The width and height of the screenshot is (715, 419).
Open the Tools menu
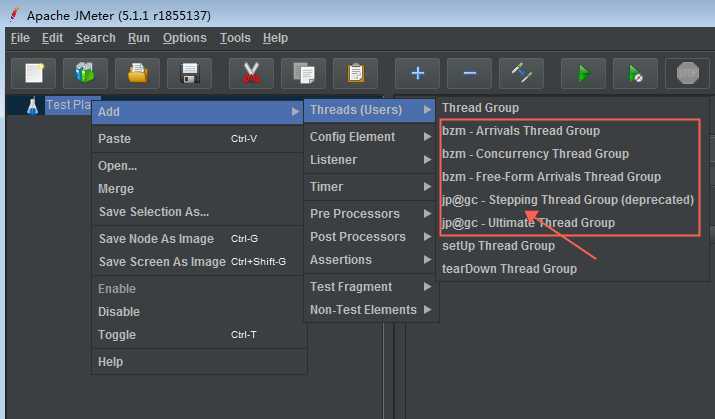[235, 38]
